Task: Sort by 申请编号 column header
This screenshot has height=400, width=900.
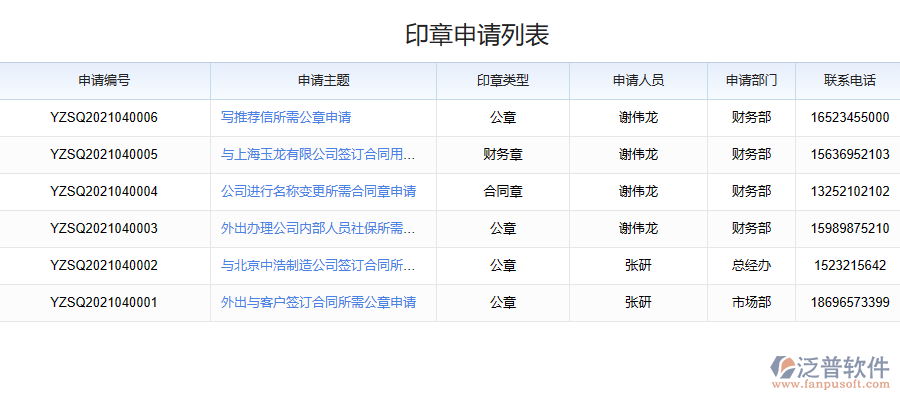Action: click(x=104, y=80)
